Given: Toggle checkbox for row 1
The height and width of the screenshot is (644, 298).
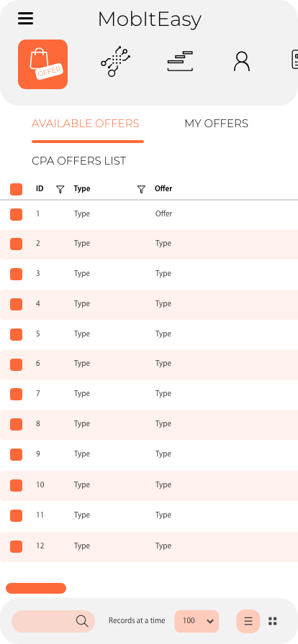Looking at the screenshot, I should coord(16,214).
